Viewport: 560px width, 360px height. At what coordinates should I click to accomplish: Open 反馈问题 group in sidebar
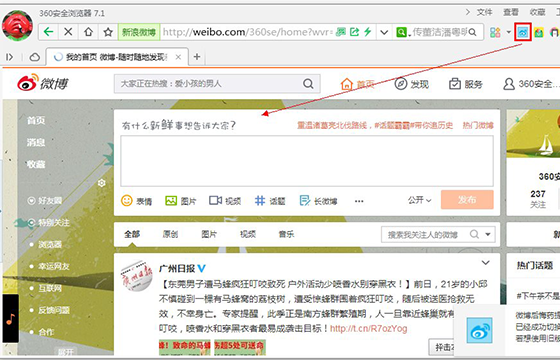point(50,310)
